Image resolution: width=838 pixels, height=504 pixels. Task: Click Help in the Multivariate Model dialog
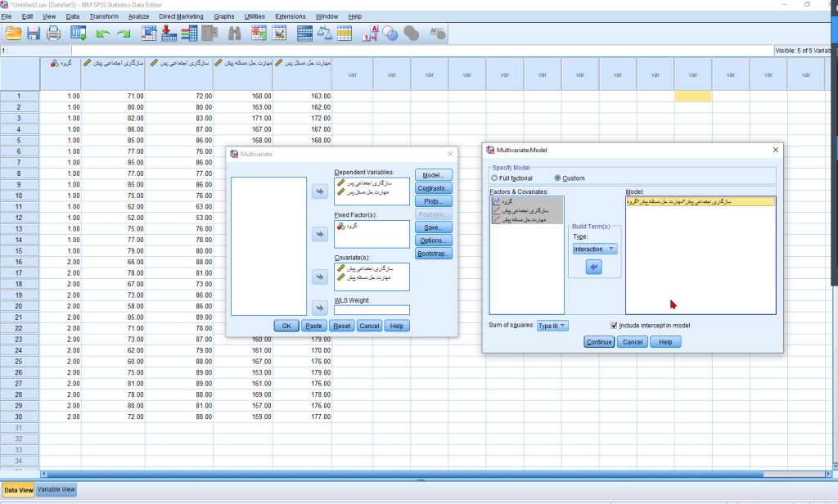click(665, 342)
